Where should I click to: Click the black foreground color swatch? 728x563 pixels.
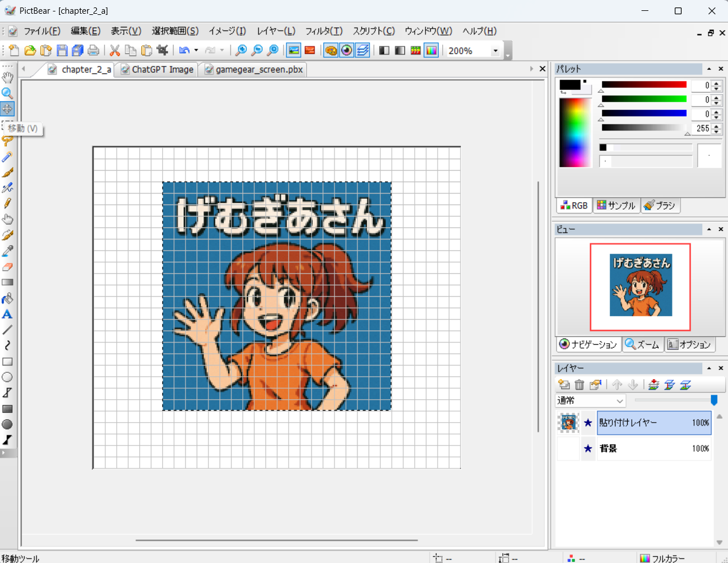point(569,85)
